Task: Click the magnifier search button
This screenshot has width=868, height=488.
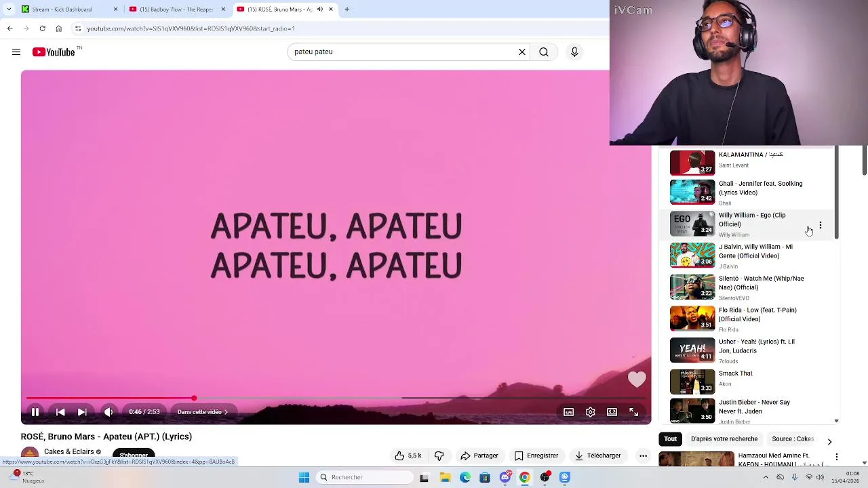Action: (544, 52)
